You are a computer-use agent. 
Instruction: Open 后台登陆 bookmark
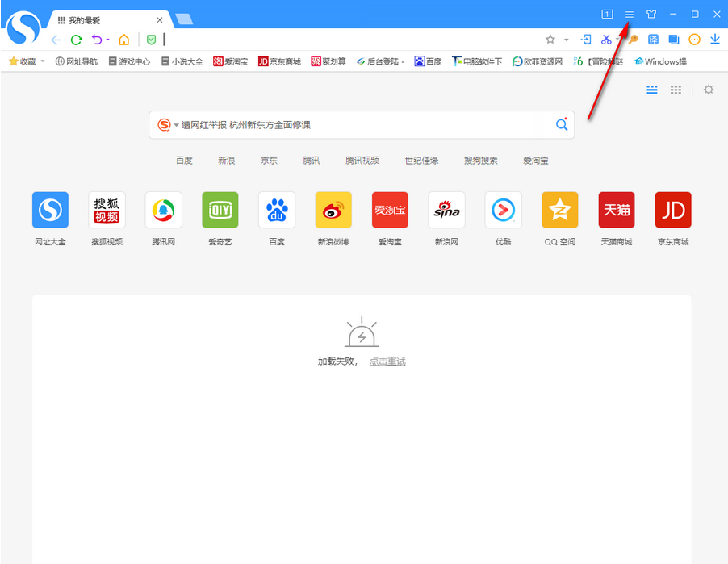point(380,61)
